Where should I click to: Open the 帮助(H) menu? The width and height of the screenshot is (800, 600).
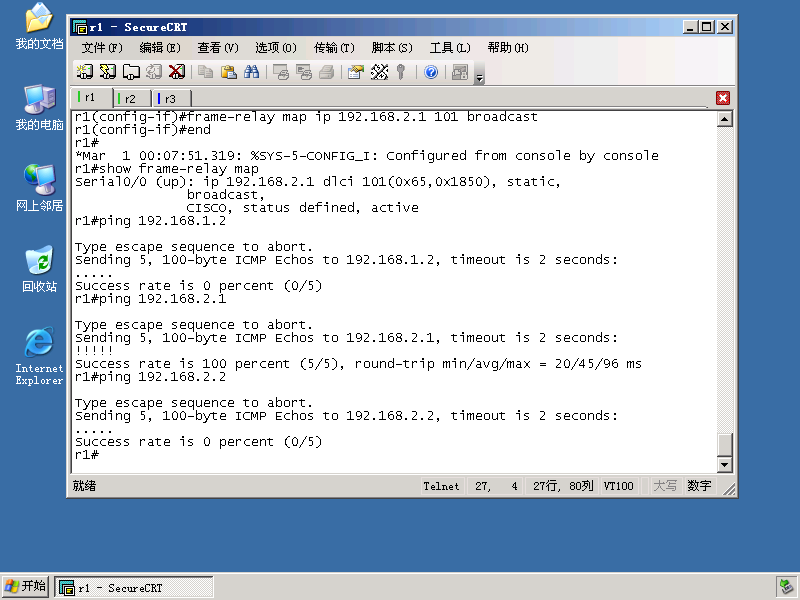508,48
